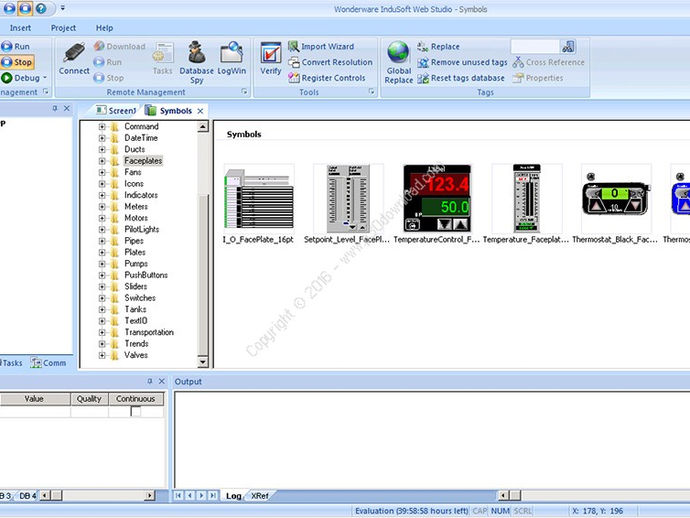This screenshot has width=690, height=518.
Task: Select the Transportation folder
Action: pos(149,332)
